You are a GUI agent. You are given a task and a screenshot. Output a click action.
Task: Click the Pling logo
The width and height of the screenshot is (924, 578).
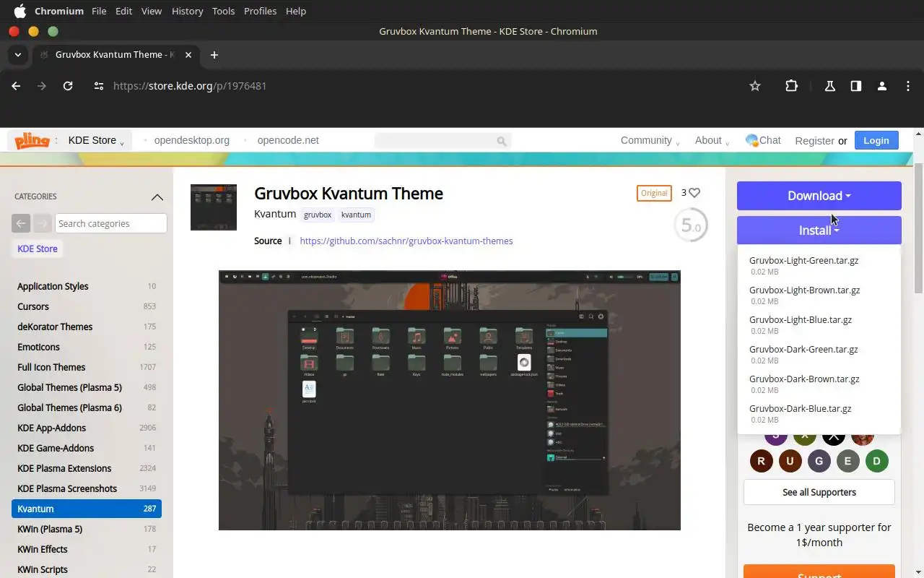point(32,140)
